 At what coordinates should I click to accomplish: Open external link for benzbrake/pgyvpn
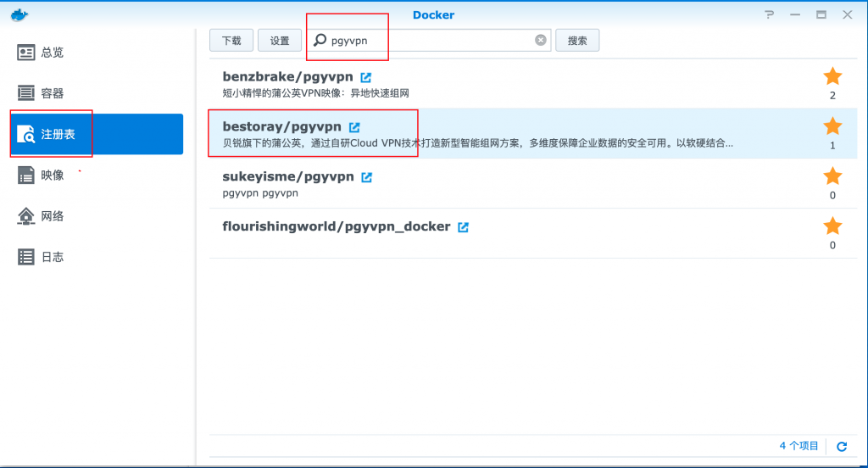click(366, 77)
